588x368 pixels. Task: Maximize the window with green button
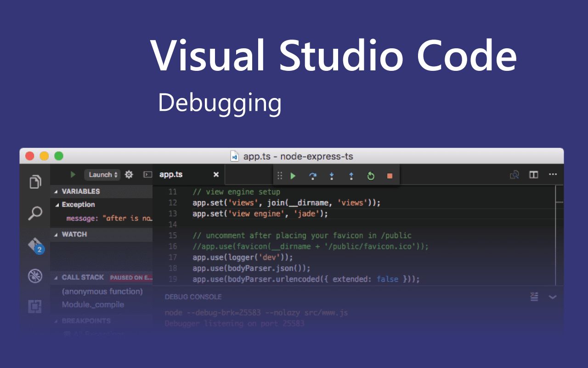(59, 156)
